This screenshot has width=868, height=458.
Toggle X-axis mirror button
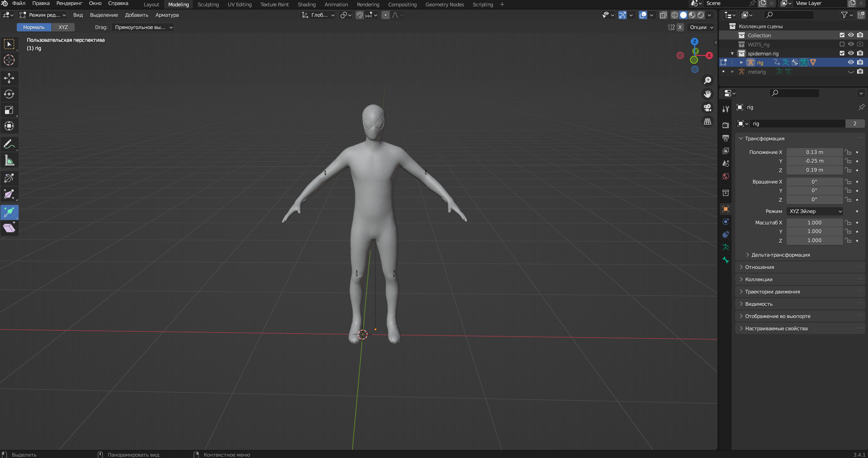click(x=680, y=27)
